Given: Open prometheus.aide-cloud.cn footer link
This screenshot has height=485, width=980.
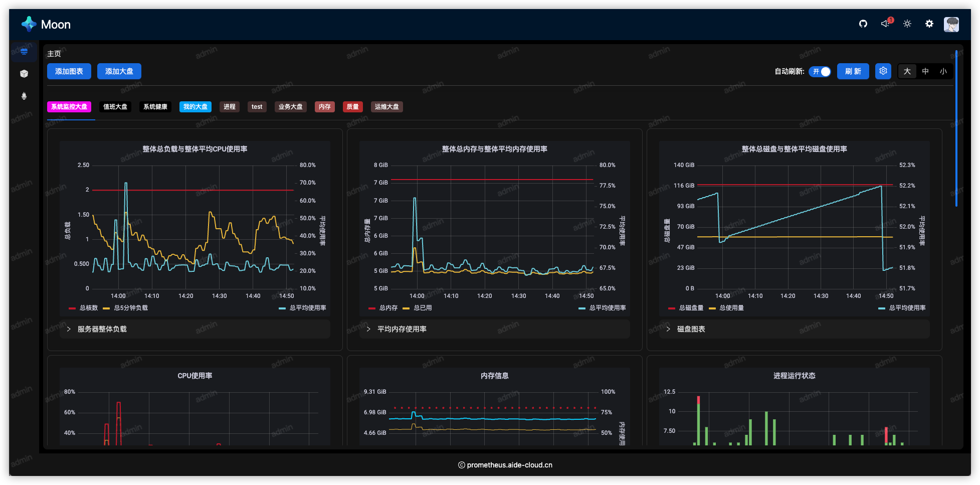Looking at the screenshot, I should [x=509, y=465].
